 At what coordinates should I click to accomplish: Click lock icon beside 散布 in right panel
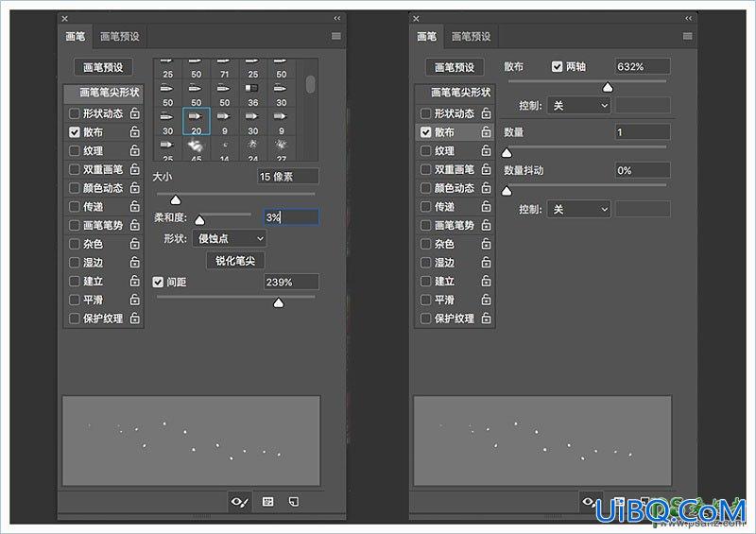(487, 131)
